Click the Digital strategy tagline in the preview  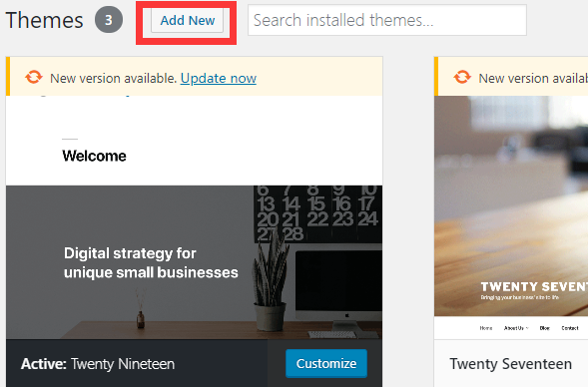(x=151, y=262)
